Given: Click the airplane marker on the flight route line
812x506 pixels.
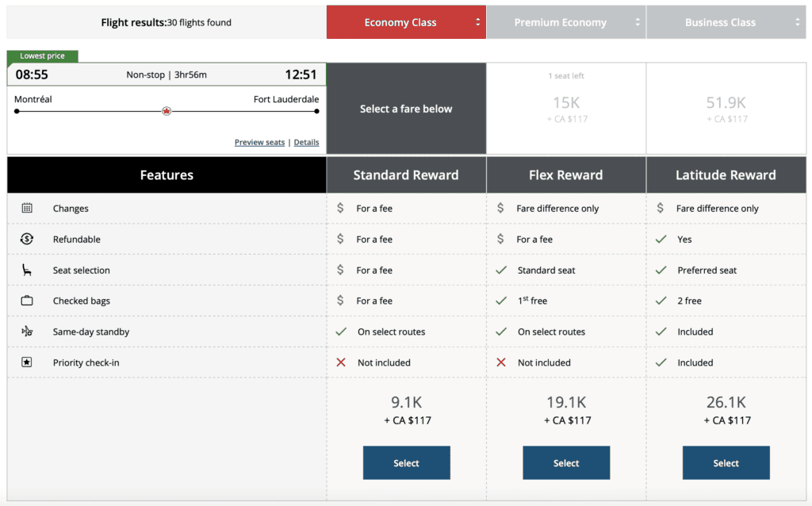Looking at the screenshot, I should (x=166, y=112).
